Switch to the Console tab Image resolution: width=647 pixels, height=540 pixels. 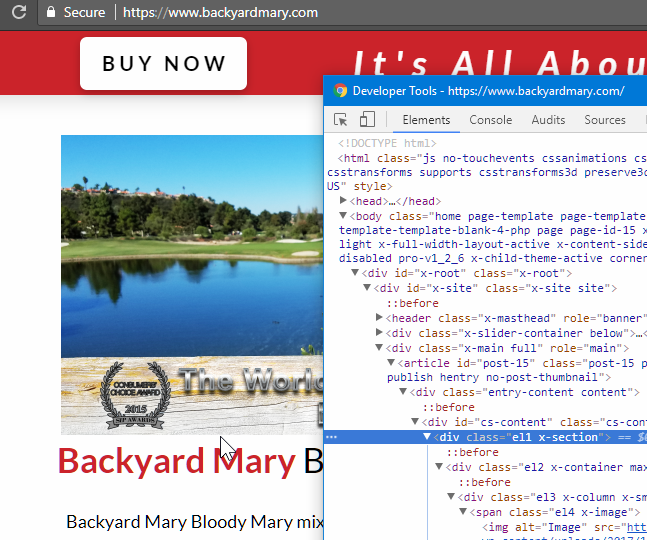[x=490, y=120]
